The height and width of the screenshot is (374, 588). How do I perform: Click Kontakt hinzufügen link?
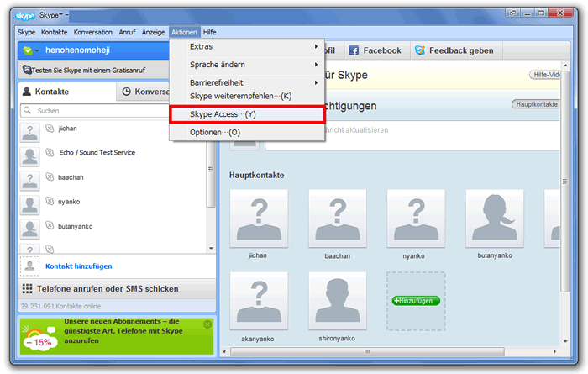79,266
